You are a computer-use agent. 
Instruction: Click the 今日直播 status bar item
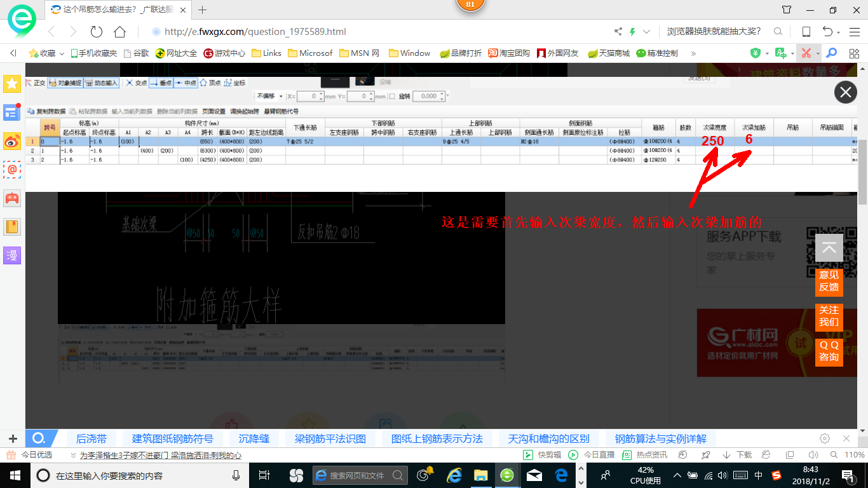point(592,455)
